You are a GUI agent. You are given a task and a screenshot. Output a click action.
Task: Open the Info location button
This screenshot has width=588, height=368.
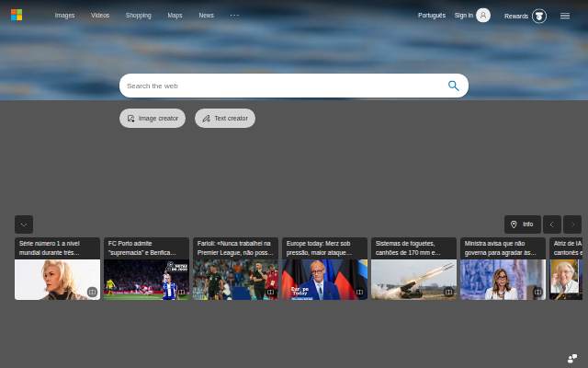pos(523,224)
